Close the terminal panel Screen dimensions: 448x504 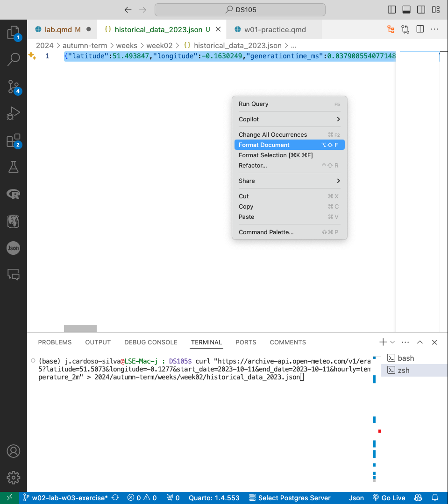click(x=434, y=342)
